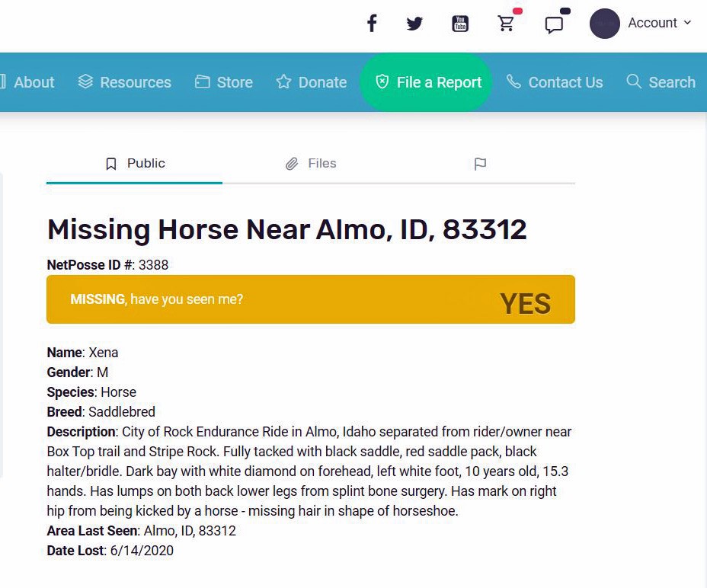Image resolution: width=707 pixels, height=588 pixels.
Task: View the shopping cart
Action: (x=506, y=23)
